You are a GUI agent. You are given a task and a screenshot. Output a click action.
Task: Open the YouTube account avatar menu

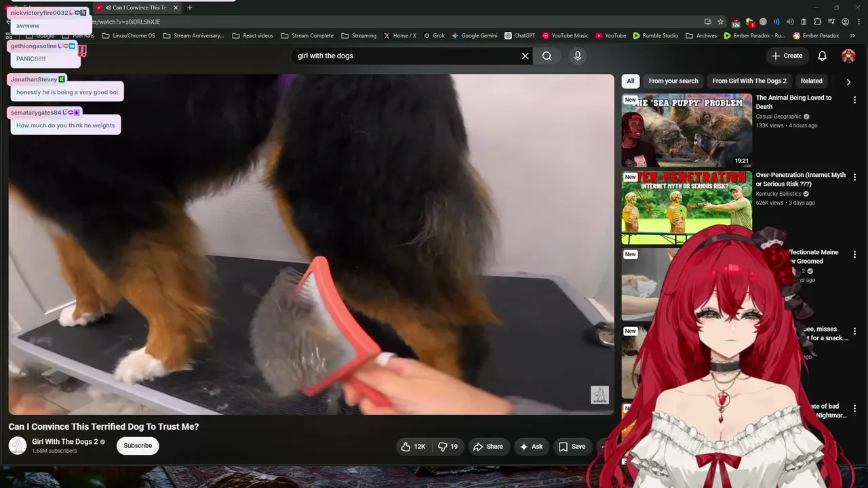click(848, 56)
